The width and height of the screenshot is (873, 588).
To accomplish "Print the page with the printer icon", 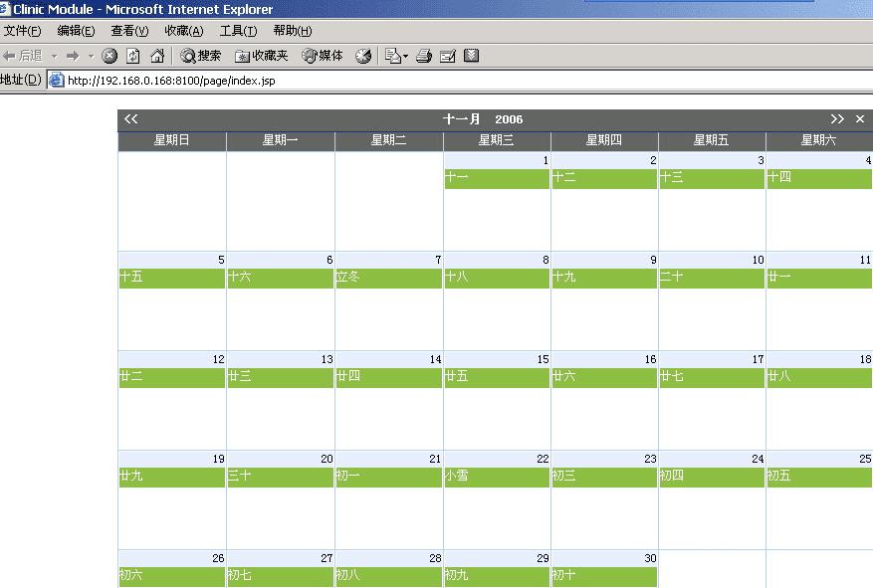I will coord(424,56).
